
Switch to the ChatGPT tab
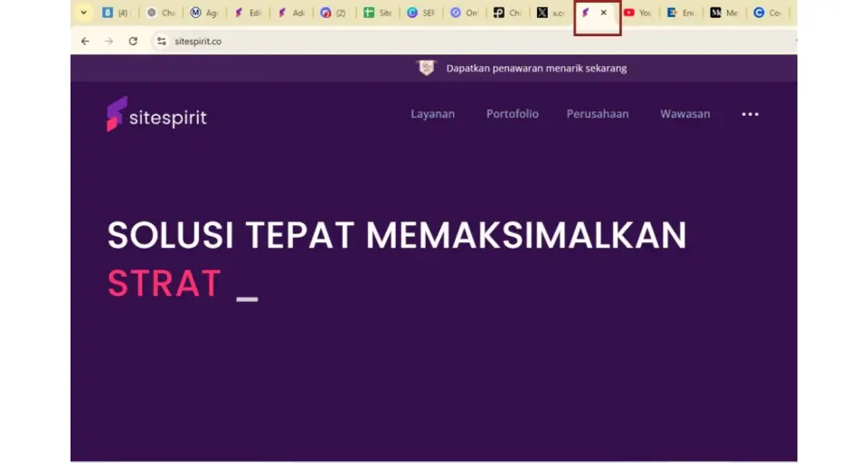tap(161, 13)
